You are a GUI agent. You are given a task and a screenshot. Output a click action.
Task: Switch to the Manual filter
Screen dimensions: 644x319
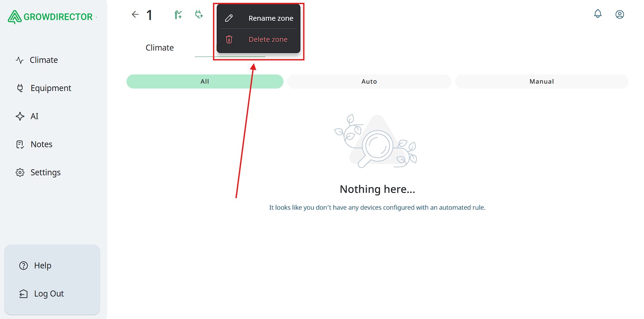(x=541, y=82)
